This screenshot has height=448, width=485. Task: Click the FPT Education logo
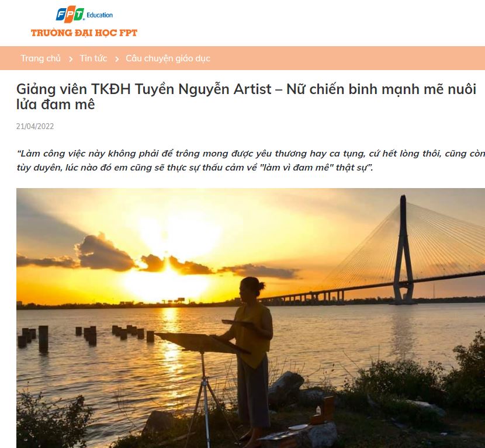(x=70, y=14)
